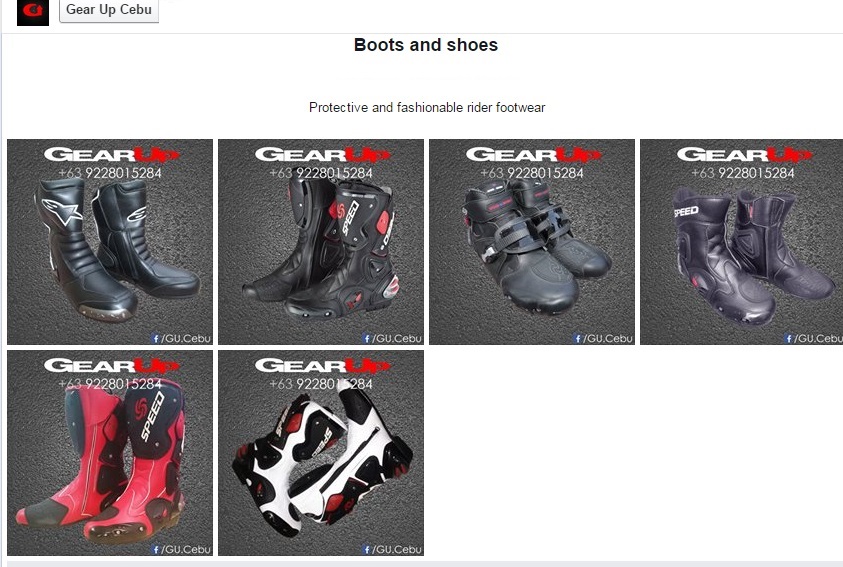Click /GU.Cebu text on strapped ankle shoes image
843x567 pixels.
click(x=608, y=339)
